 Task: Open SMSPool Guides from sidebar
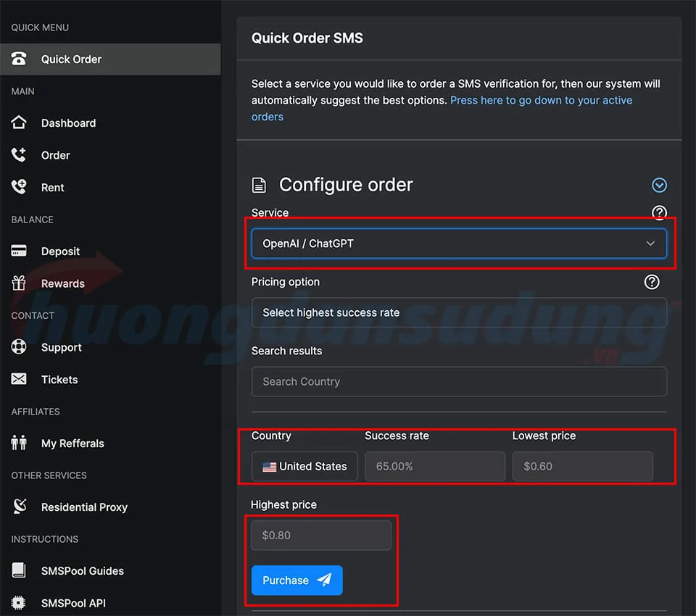click(82, 571)
